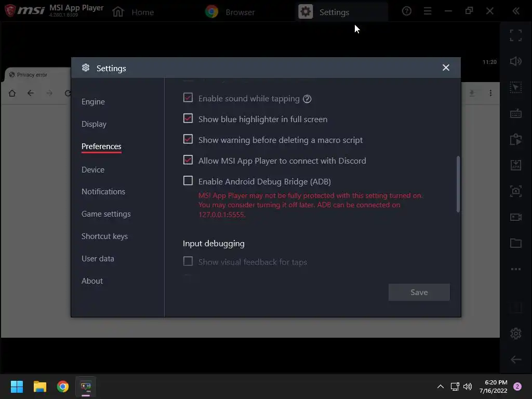532x399 pixels.
Task: Open settings gear in right sidebar
Action: click(x=515, y=334)
